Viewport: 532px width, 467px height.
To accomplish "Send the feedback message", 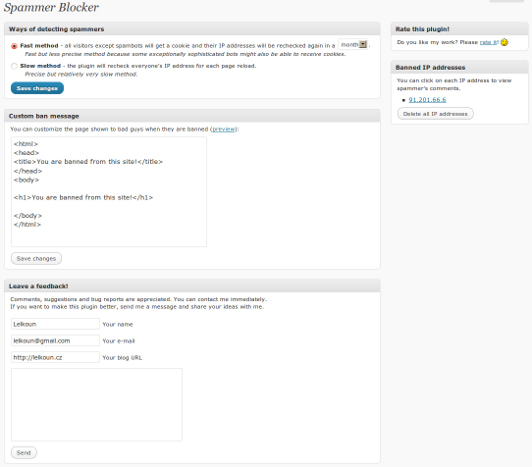I will click(x=24, y=453).
